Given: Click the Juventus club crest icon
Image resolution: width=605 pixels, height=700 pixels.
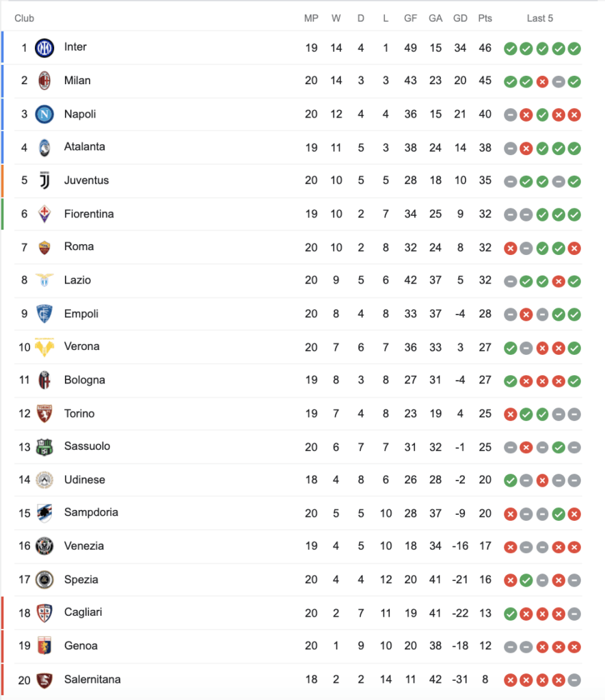Looking at the screenshot, I should (x=44, y=180).
